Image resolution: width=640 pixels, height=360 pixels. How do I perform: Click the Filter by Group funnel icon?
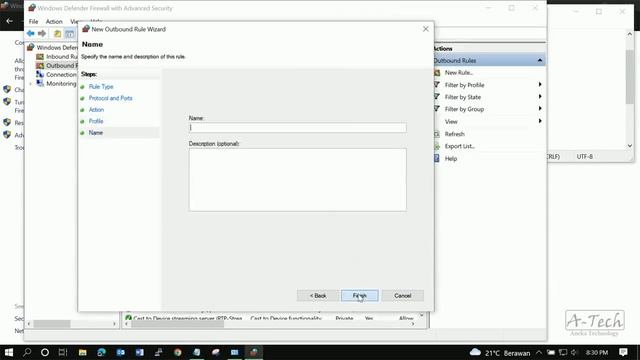437,109
